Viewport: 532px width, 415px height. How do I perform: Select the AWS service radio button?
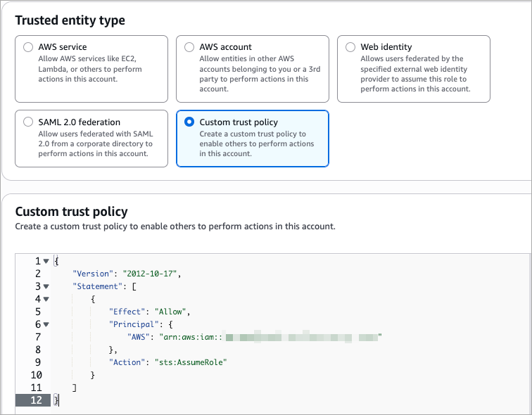[x=28, y=47]
